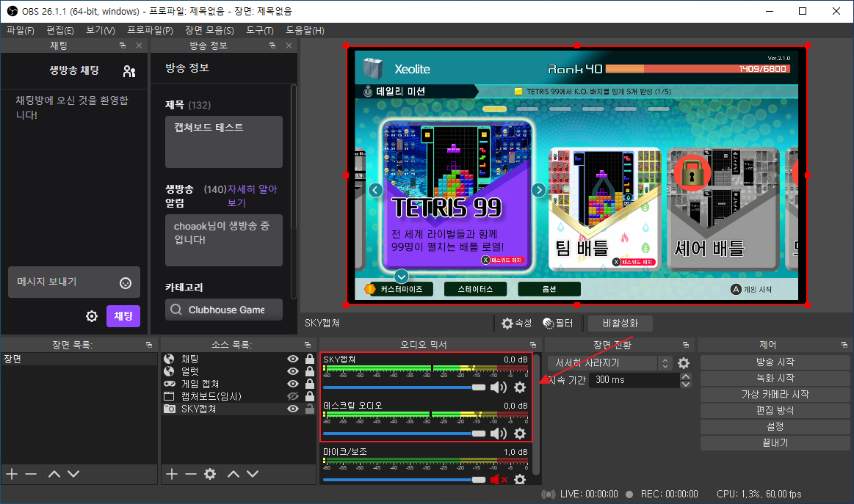
Task: Toggle visibility of 게임 캡쳐 source
Action: pyautogui.click(x=293, y=384)
